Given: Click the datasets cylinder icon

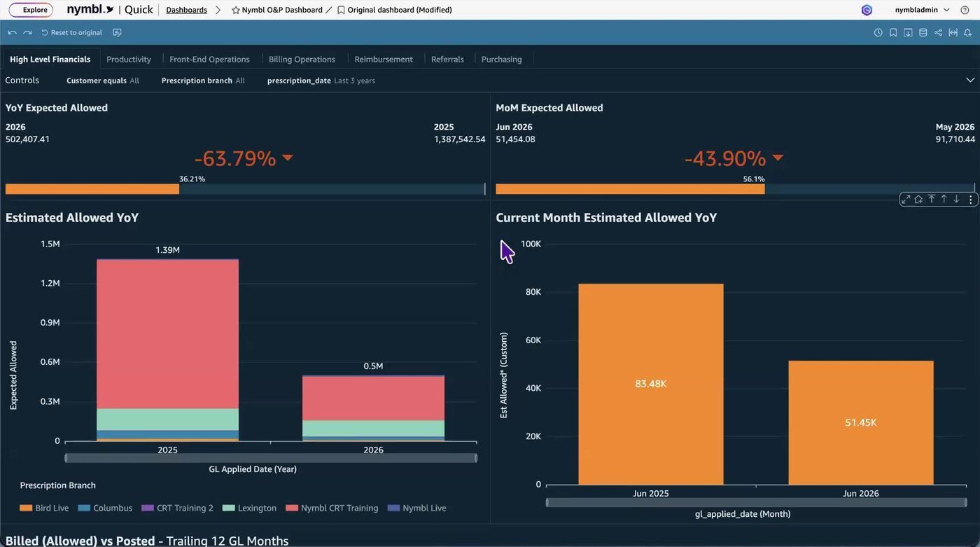Looking at the screenshot, I should point(923,33).
